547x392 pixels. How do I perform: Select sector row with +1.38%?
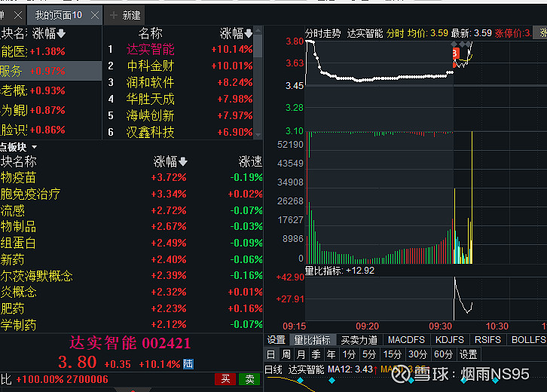click(50, 51)
